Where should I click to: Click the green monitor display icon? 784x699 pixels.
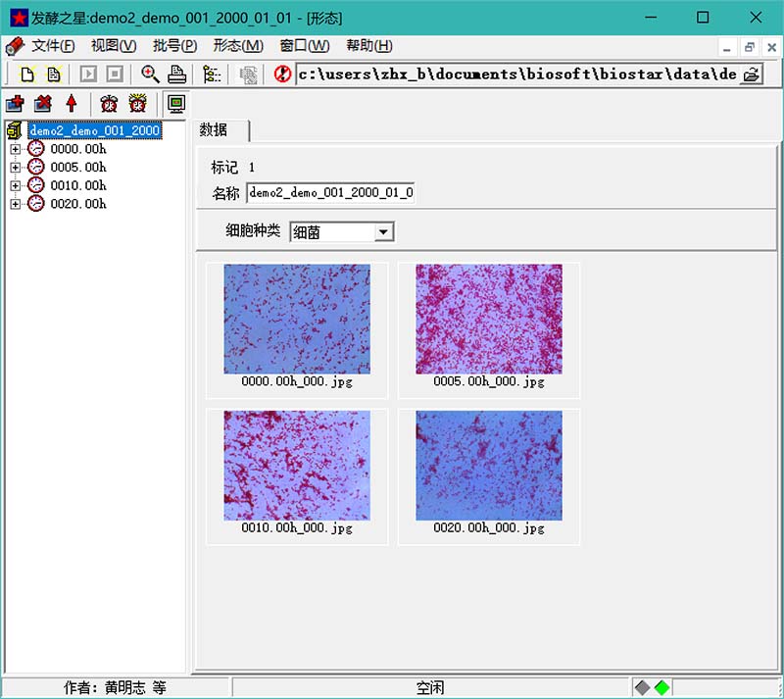(176, 104)
